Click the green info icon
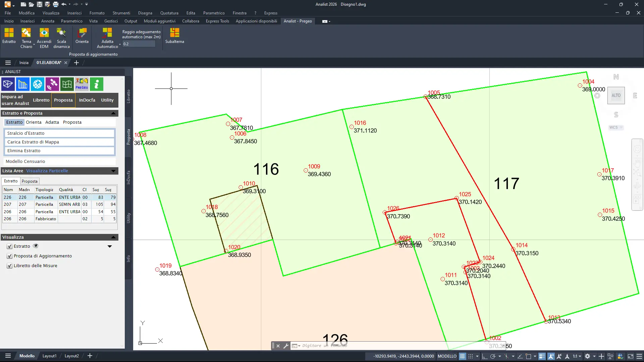 pos(96,84)
